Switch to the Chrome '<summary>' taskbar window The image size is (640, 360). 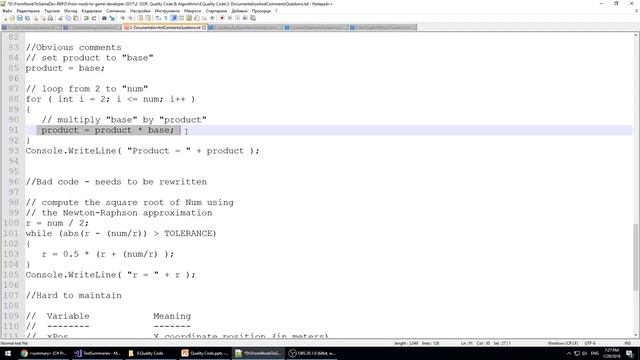tap(43, 353)
